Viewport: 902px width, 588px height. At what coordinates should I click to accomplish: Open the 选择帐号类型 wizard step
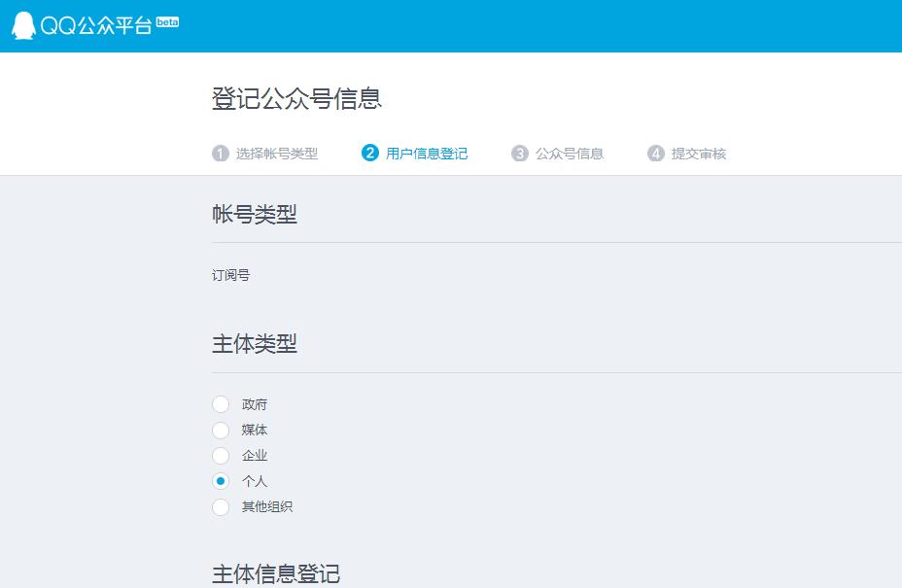pos(277,153)
